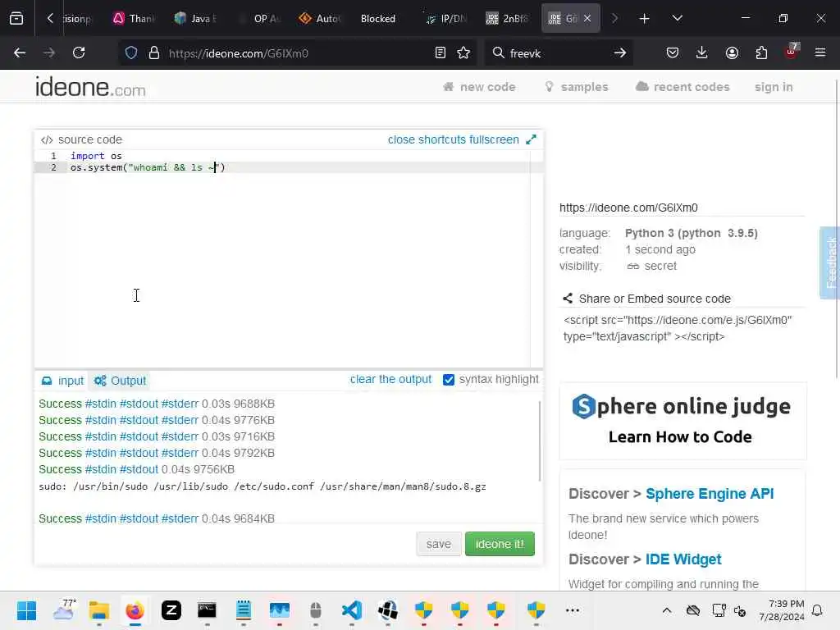Open the Firefox application menu
The image size is (840, 630).
pyautogui.click(x=820, y=52)
